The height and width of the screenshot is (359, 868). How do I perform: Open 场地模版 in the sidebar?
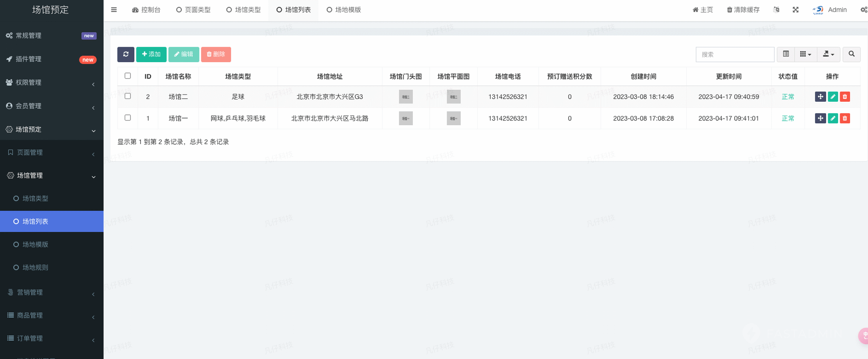pyautogui.click(x=35, y=245)
